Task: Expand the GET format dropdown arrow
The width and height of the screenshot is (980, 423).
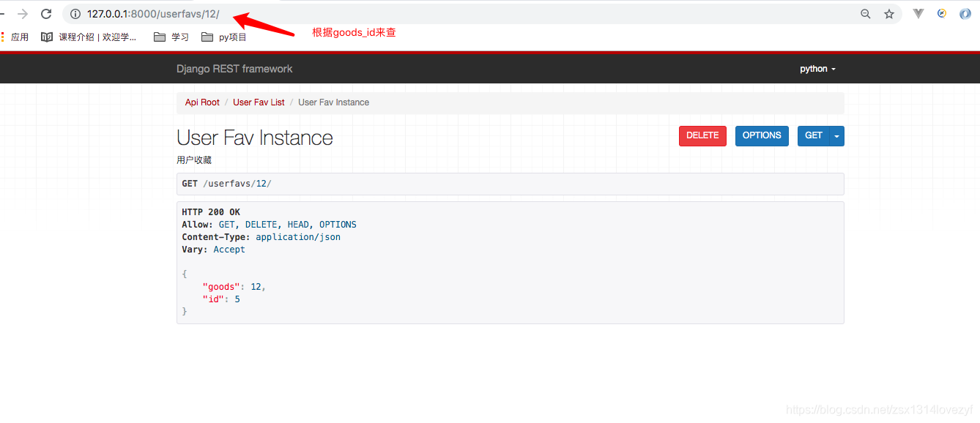Action: pyautogui.click(x=836, y=135)
